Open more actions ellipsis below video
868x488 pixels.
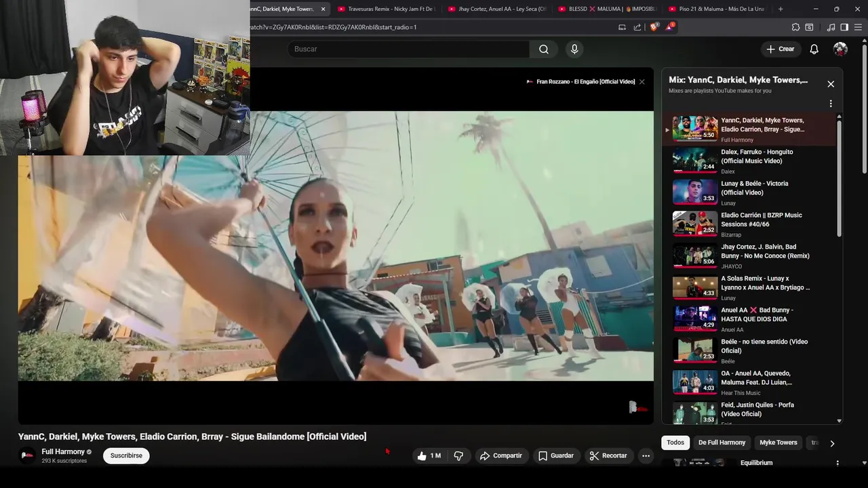[646, 455]
